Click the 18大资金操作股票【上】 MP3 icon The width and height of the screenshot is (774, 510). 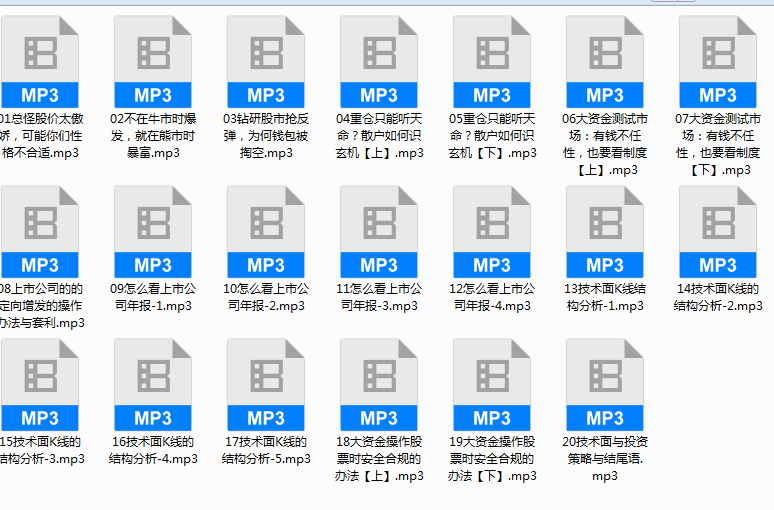(379, 385)
